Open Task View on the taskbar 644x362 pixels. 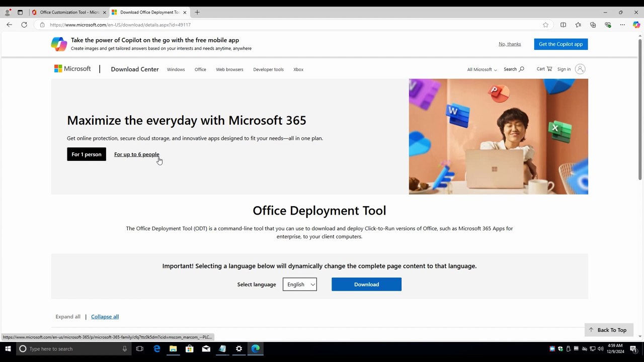click(x=140, y=348)
